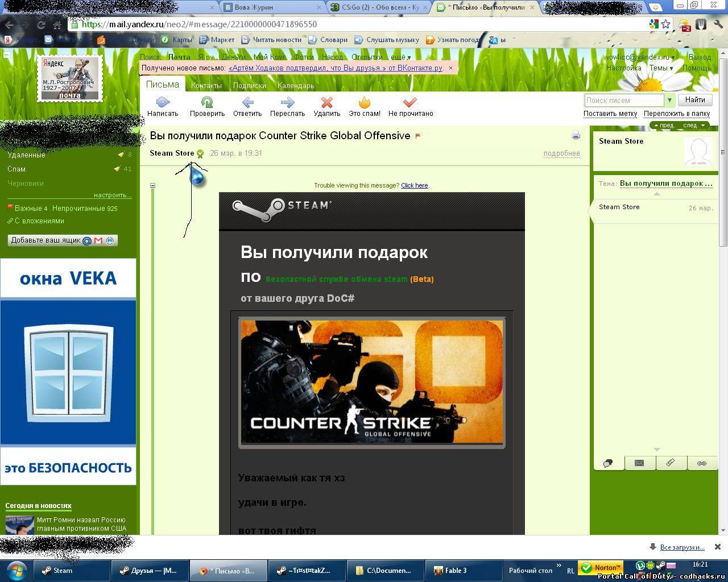Click the printer icon beside the subject
The height and width of the screenshot is (582, 728).
pos(576,135)
